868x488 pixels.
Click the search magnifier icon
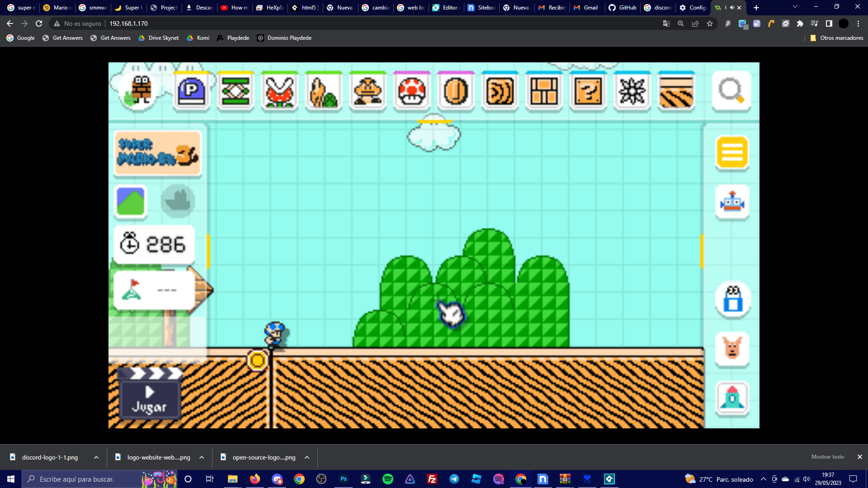coord(731,91)
